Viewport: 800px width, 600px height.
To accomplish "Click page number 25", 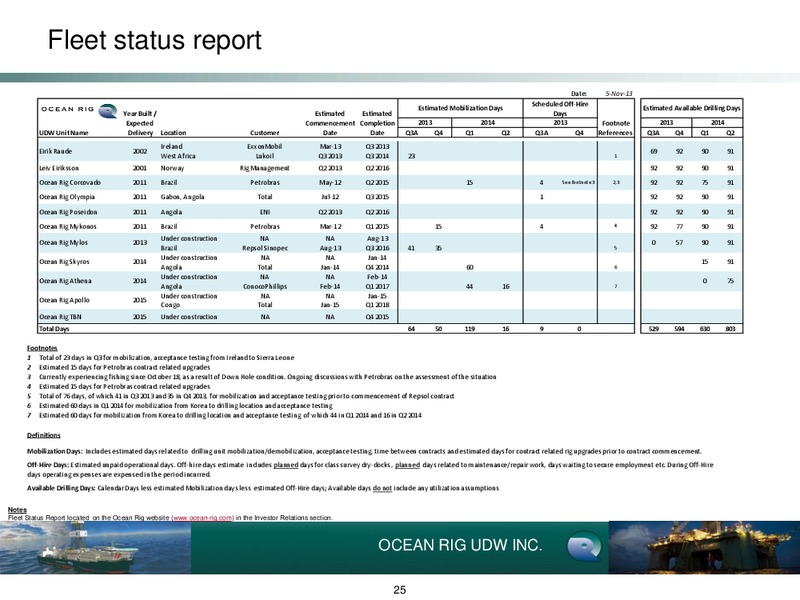I will (399, 590).
